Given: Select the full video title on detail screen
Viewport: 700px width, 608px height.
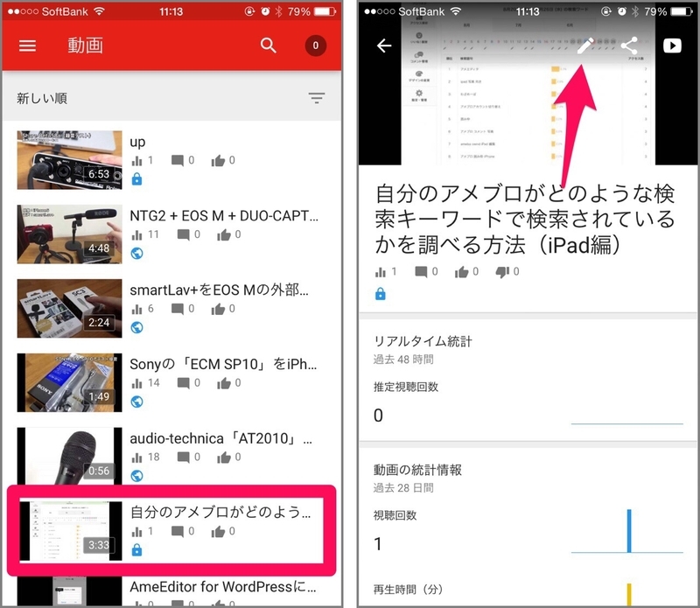Looking at the screenshot, I should click(525, 219).
